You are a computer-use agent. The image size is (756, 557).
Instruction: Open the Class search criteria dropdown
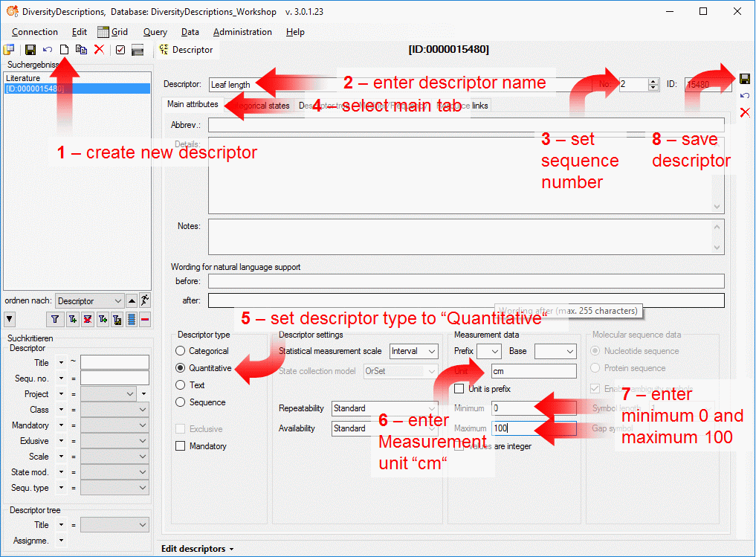point(114,410)
